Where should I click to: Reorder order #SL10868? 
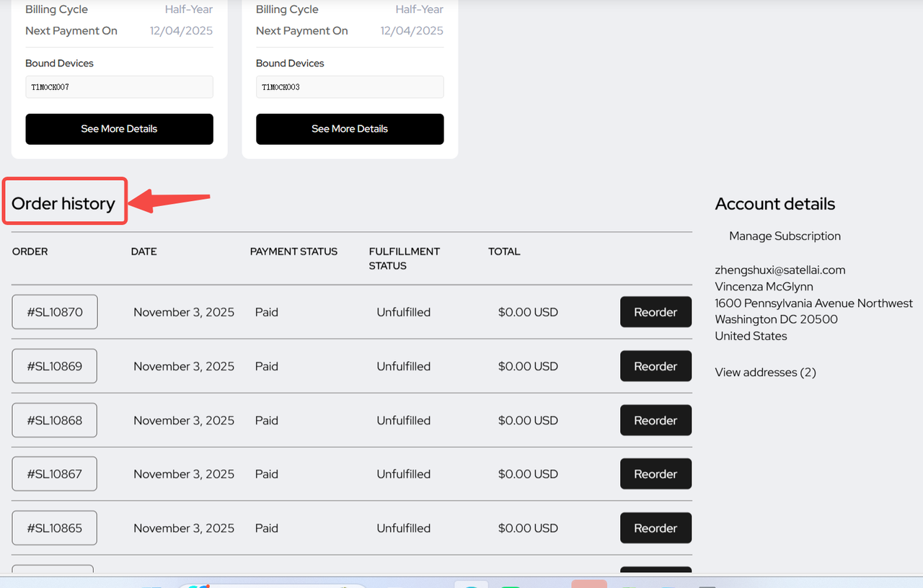655,420
